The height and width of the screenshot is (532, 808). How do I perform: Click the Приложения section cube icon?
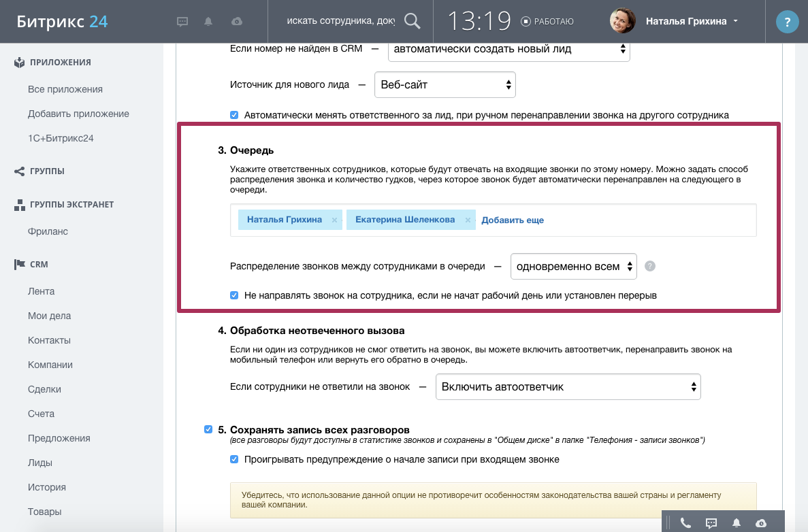tap(20, 63)
